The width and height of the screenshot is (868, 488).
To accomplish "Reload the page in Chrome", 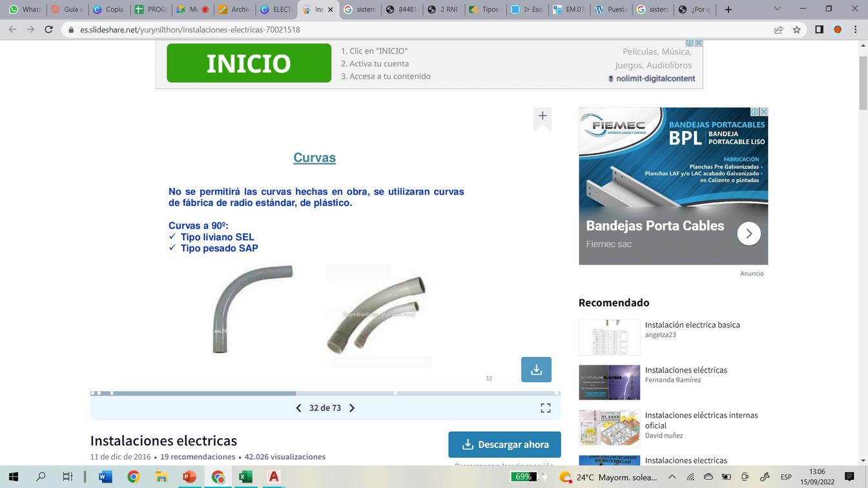I will [x=48, y=30].
